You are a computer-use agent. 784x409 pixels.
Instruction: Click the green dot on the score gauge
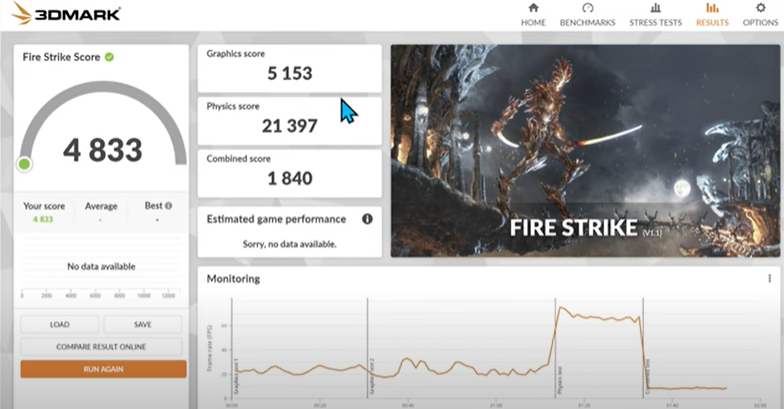pos(24,164)
